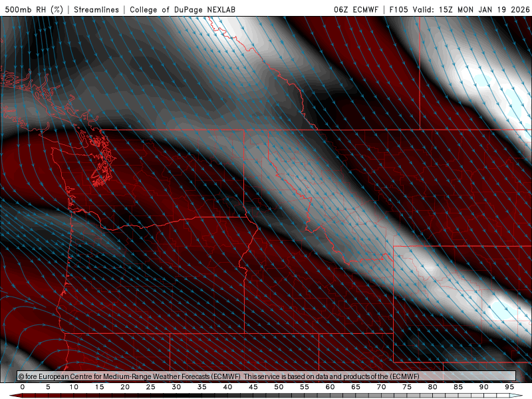Click the "95" value on the color scale
The image size is (532, 399).
[x=509, y=387]
